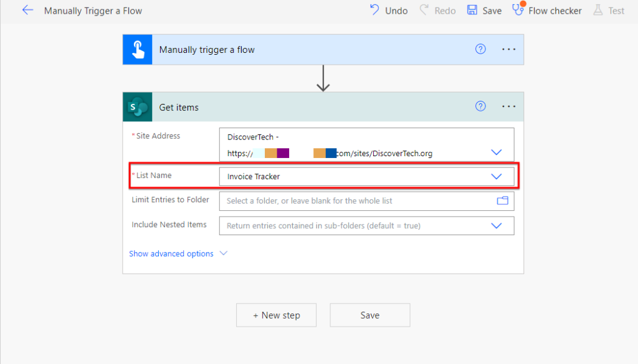638x364 pixels.
Task: Click the flow title Manually Trigger a Flow
Action: click(x=93, y=11)
